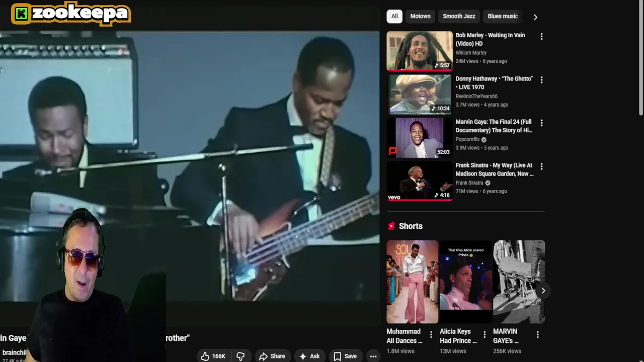Open Marvin Gaye The Final 24 thumbnail
This screenshot has height=362, width=644.
(420, 137)
